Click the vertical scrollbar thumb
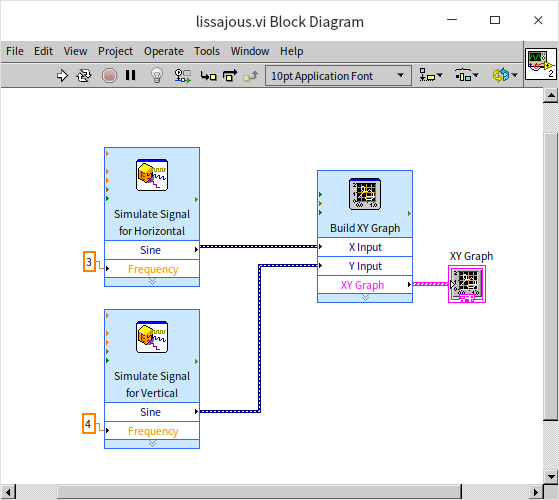 click(551, 276)
